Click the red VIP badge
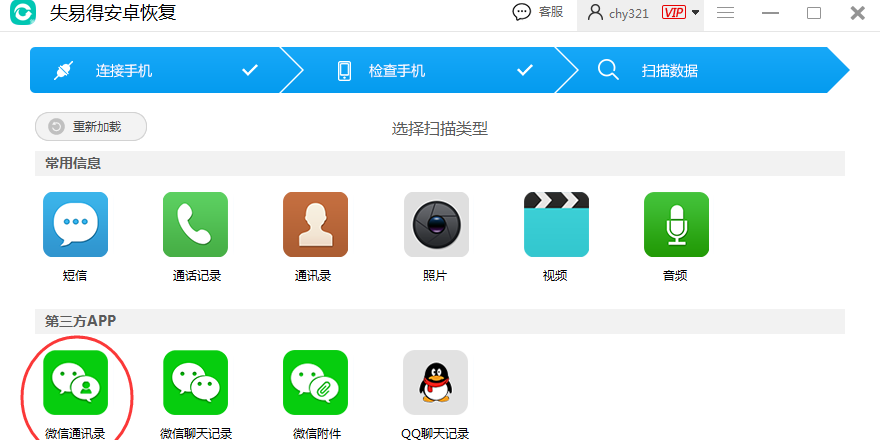The height and width of the screenshot is (440, 880). pyautogui.click(x=673, y=13)
